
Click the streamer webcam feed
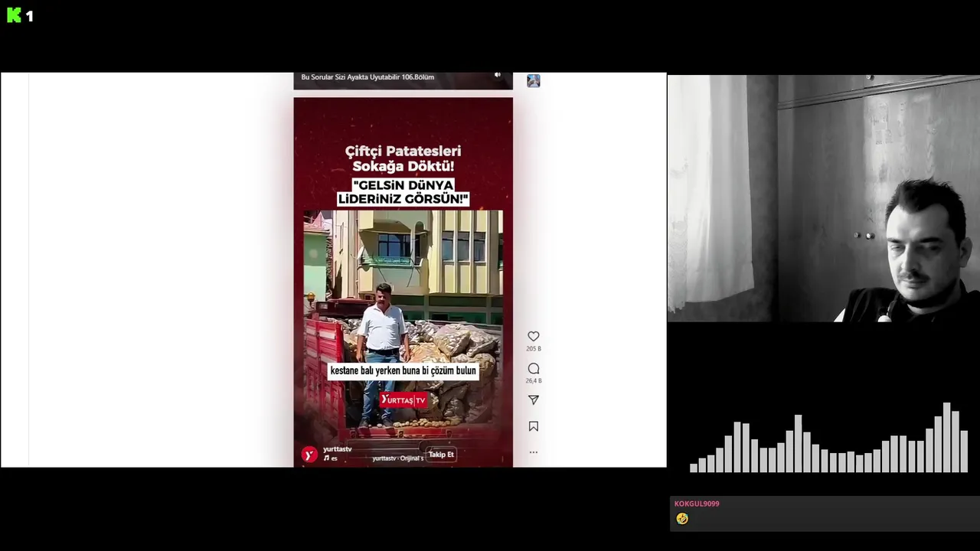point(823,198)
